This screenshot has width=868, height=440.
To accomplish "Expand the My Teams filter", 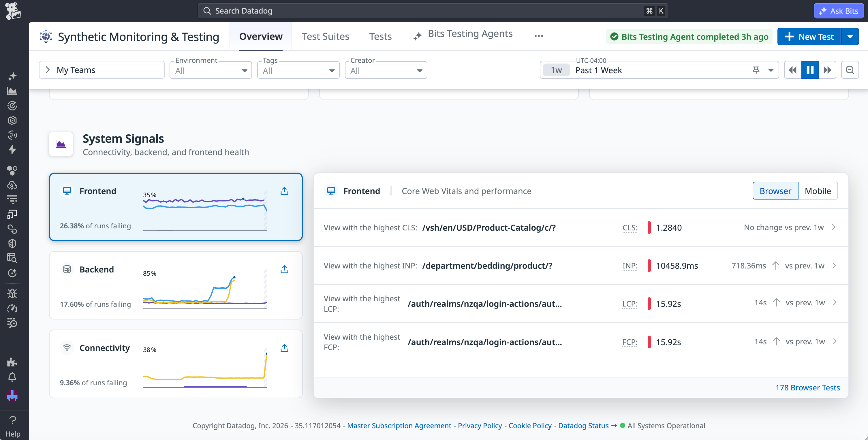I will point(102,70).
